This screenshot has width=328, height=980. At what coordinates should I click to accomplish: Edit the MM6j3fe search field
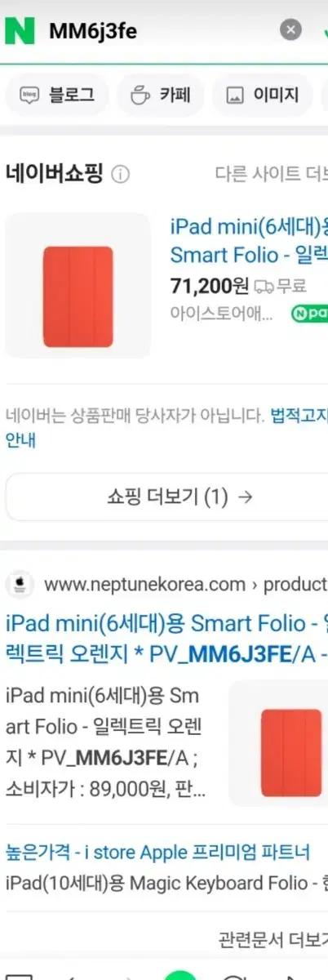click(159, 31)
